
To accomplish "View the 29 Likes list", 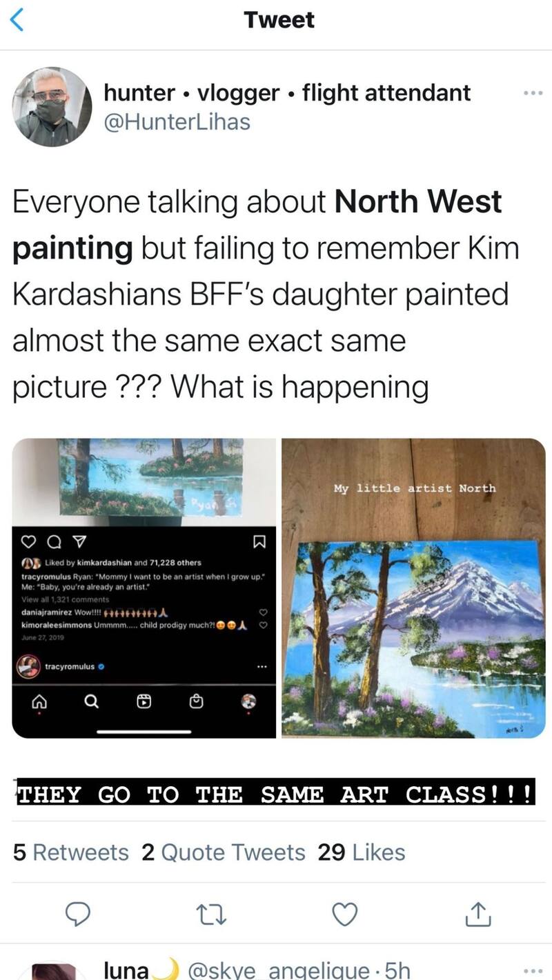I will [362, 852].
